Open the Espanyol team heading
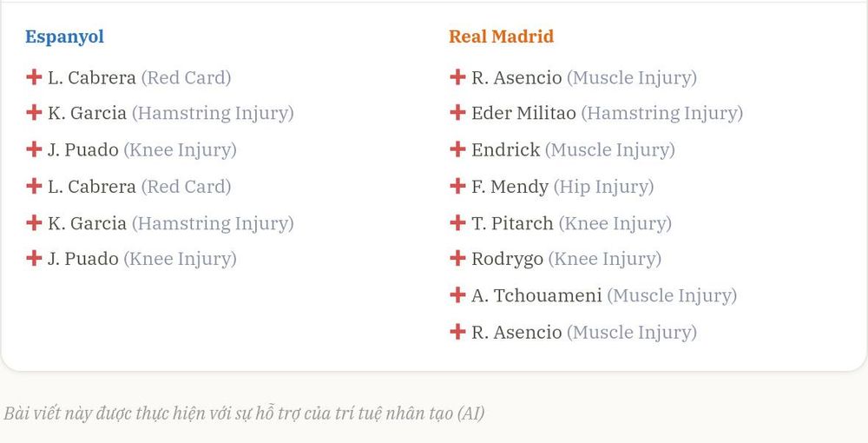868x443 pixels. (x=65, y=37)
